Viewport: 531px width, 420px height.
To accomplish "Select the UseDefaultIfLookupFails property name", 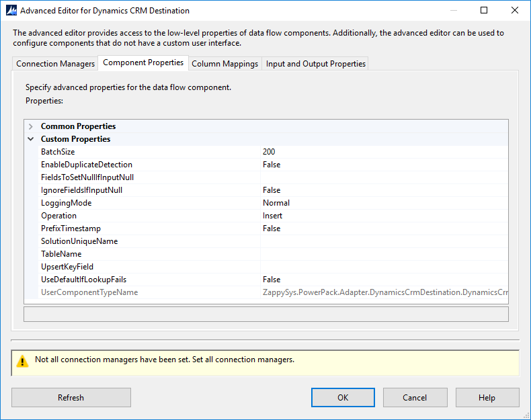I will (x=83, y=280).
